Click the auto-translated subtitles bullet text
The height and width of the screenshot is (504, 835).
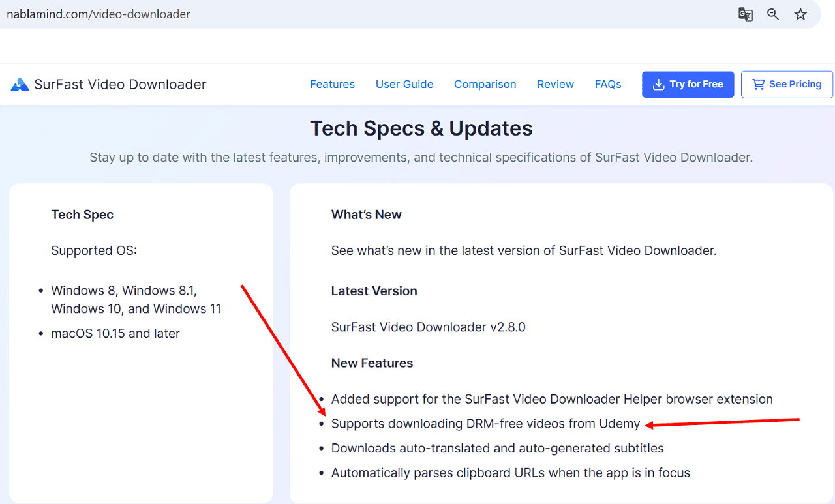coord(497,449)
